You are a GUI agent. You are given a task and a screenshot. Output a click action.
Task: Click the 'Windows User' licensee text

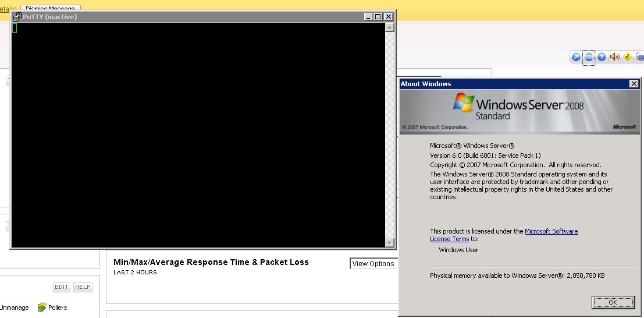tap(458, 250)
